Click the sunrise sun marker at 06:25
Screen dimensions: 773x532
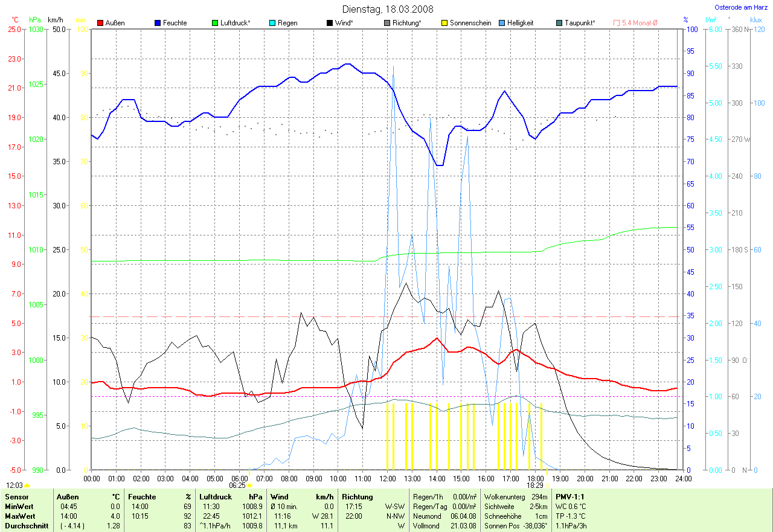coord(249,485)
